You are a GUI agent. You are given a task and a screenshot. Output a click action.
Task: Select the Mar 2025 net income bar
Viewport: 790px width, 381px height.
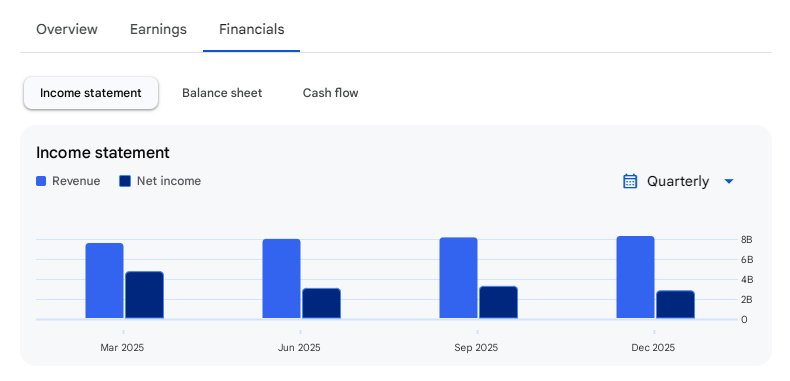[x=145, y=295]
